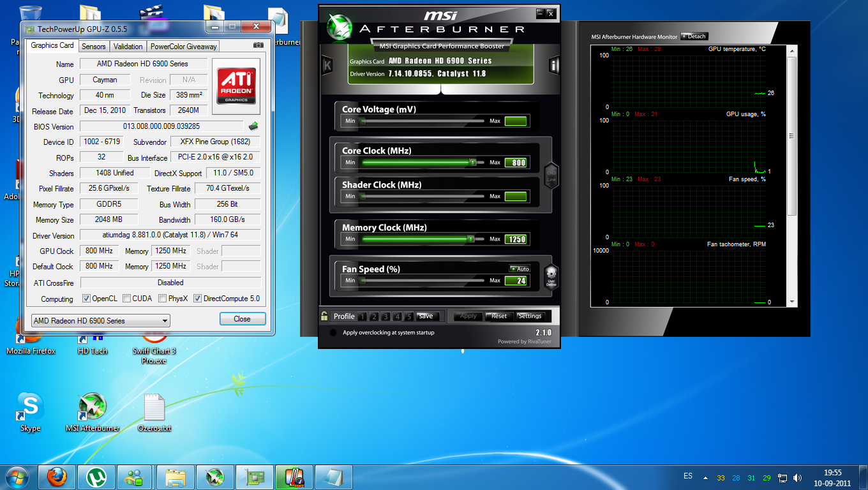Viewport: 868px width, 490px height.
Task: Click the ES language indicator in taskbar
Action: [x=687, y=476]
